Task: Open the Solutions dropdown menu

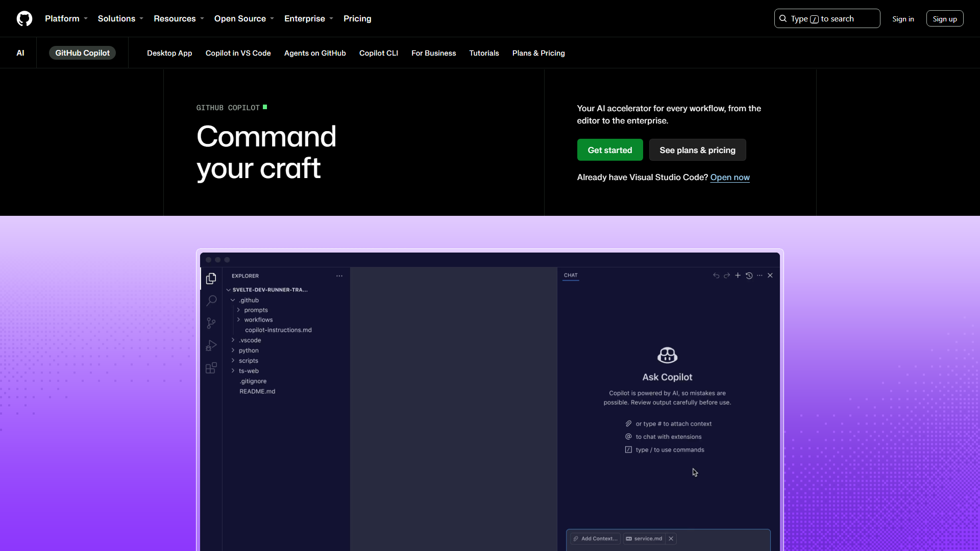Action: pos(120,18)
